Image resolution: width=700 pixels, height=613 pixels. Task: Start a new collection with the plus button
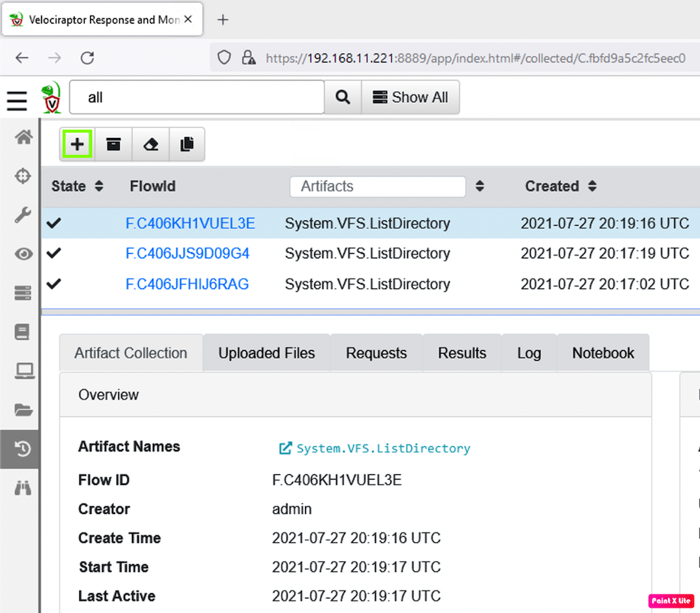tap(77, 144)
